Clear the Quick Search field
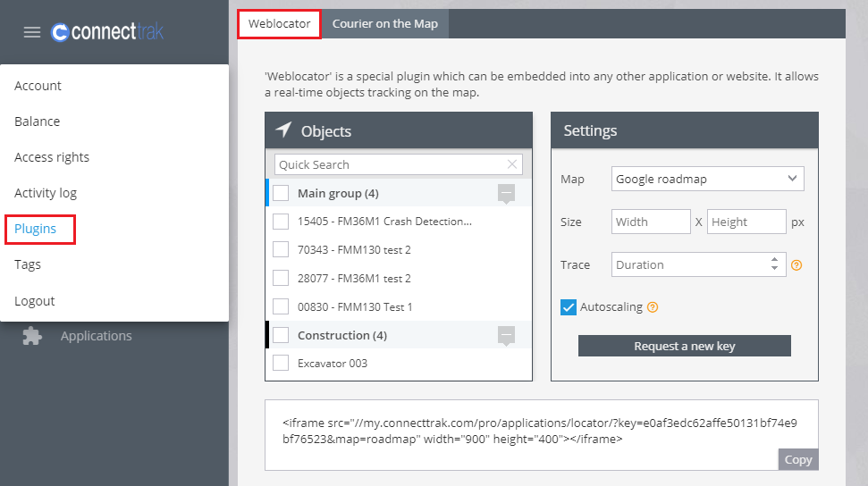 coord(512,164)
